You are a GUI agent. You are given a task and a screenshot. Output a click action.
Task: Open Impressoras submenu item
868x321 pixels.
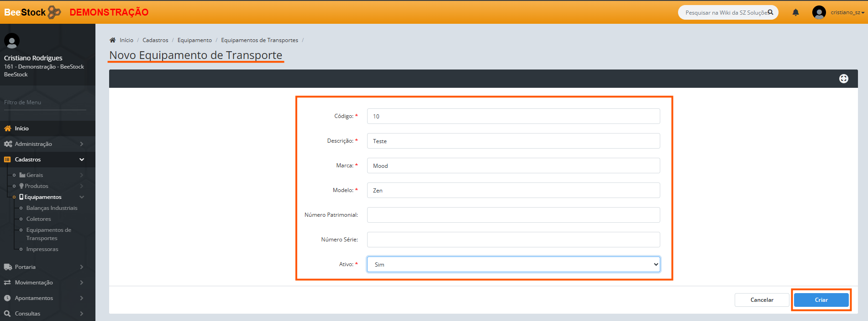42,249
